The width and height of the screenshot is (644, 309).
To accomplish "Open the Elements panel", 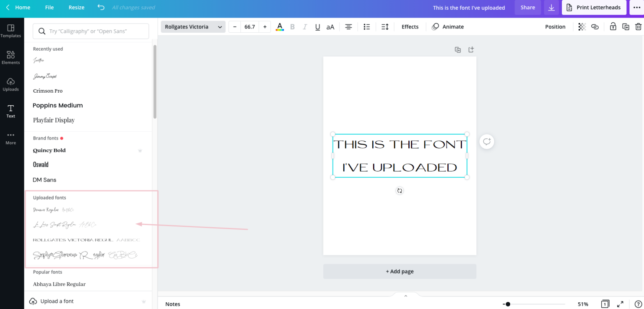I will click(10, 57).
